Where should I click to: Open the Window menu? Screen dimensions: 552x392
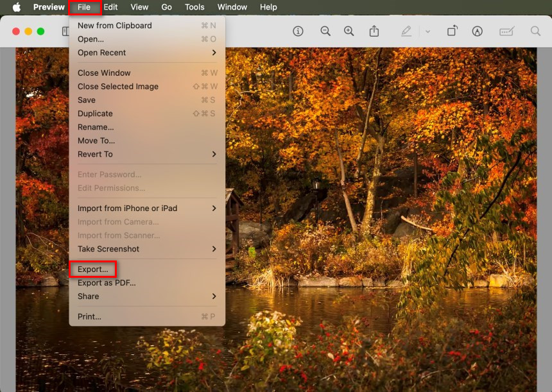[x=232, y=7]
